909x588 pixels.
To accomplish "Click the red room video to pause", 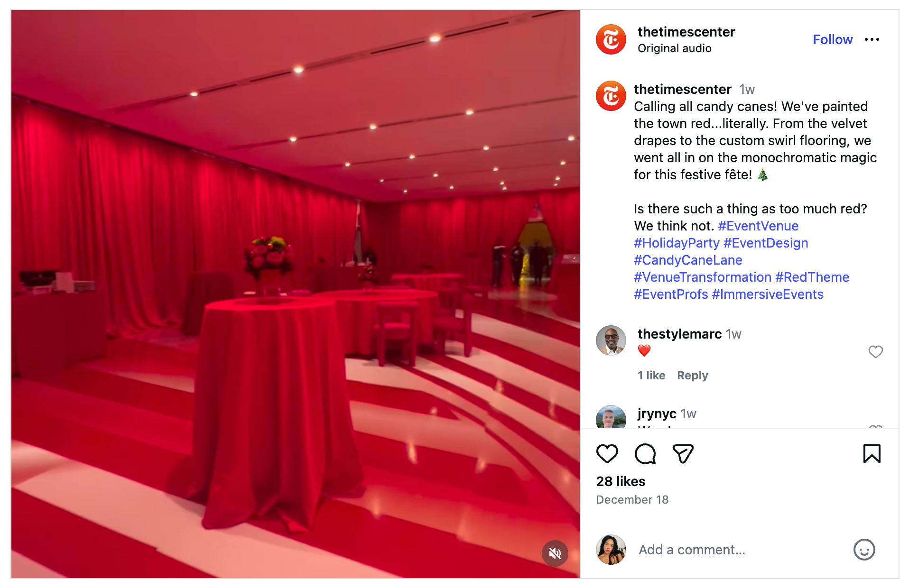I will (x=296, y=294).
